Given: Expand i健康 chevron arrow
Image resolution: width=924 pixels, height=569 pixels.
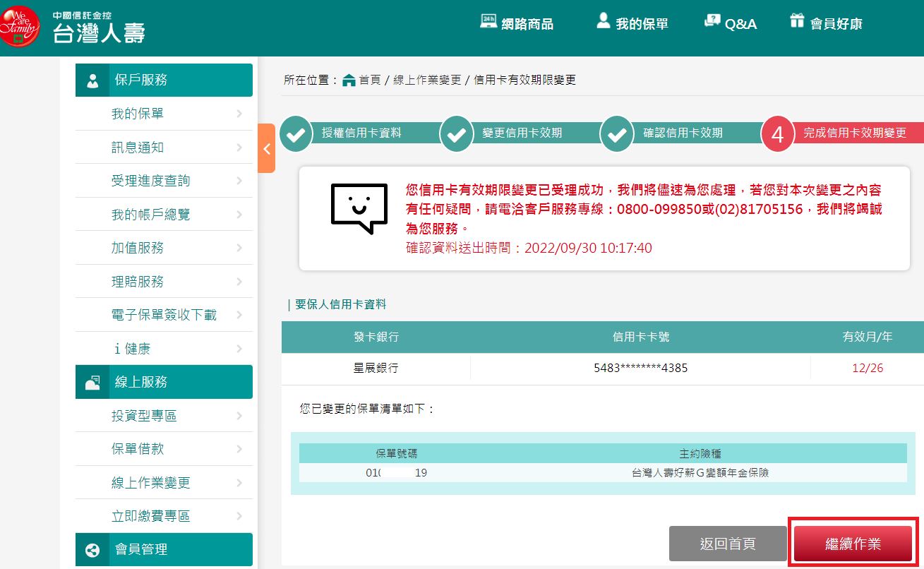Looking at the screenshot, I should [239, 349].
